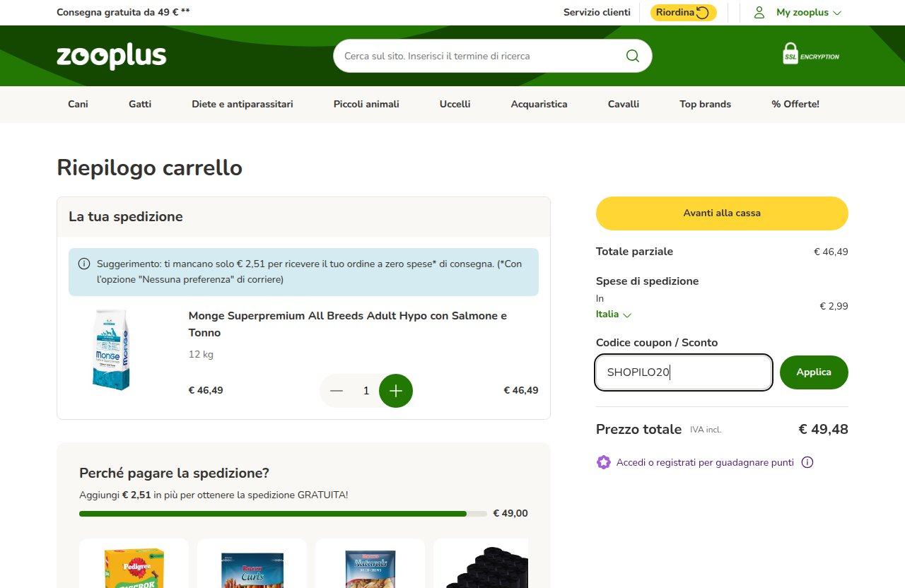Open the Acquaristica category menu
905x588 pixels.
click(x=539, y=104)
